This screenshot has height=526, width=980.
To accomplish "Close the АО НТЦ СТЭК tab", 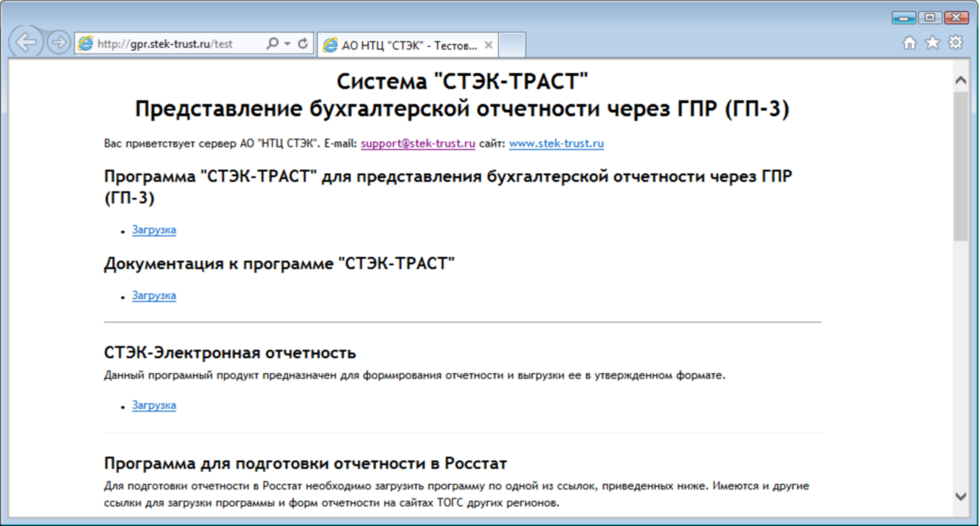I will pyautogui.click(x=489, y=45).
